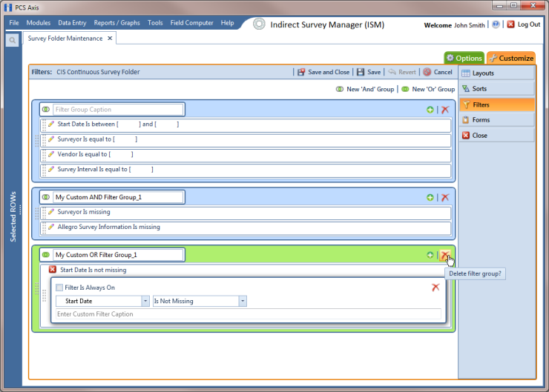Open the File menu
This screenshot has height=392, width=549.
pos(14,23)
